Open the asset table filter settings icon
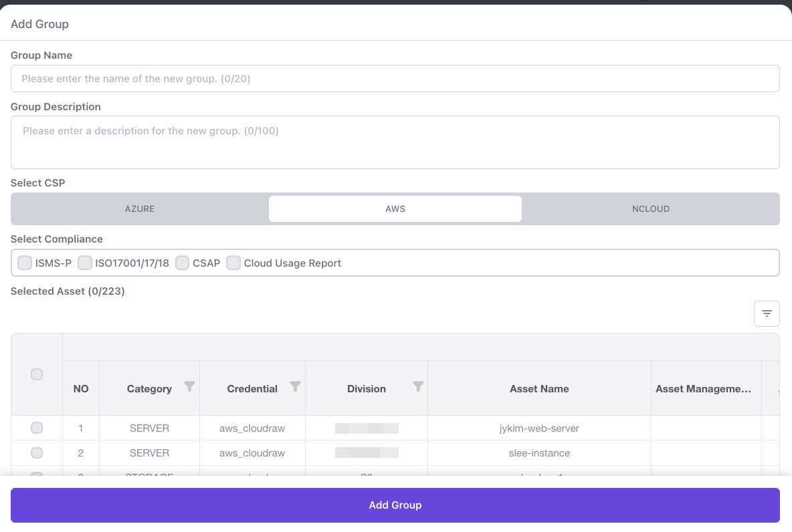The image size is (792, 532). point(767,313)
